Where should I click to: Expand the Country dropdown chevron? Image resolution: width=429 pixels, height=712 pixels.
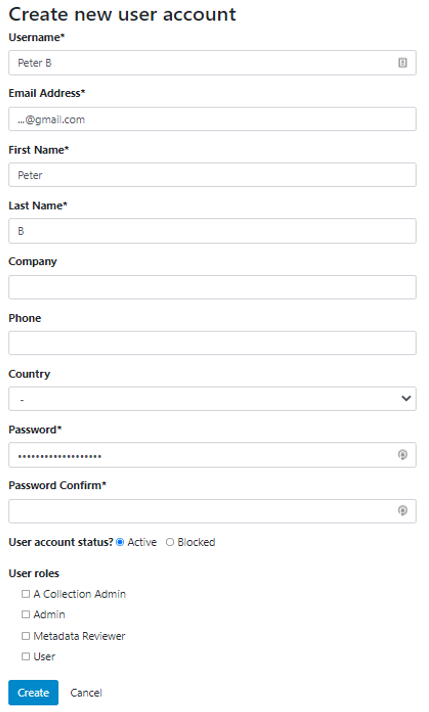(406, 398)
